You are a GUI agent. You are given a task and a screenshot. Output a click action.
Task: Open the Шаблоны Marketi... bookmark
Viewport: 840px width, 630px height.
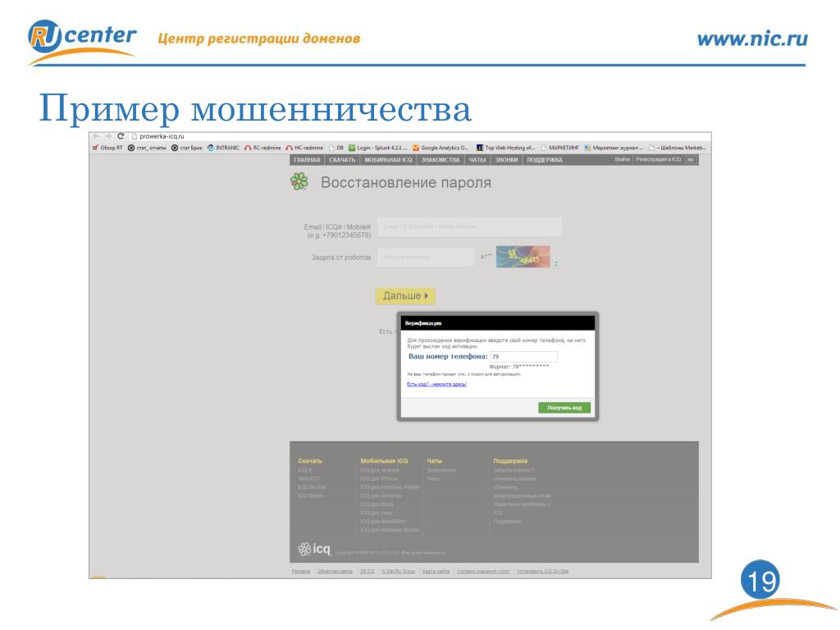click(x=678, y=148)
